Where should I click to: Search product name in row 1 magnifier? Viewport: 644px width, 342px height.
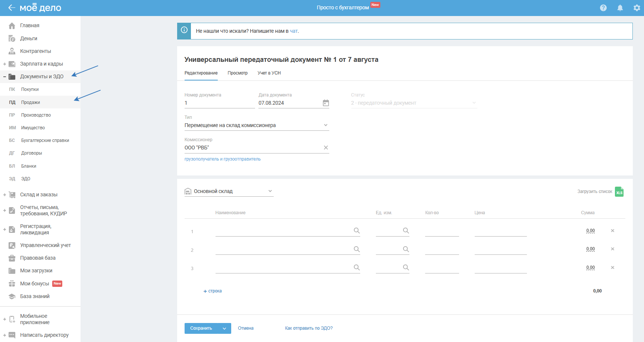(x=356, y=231)
